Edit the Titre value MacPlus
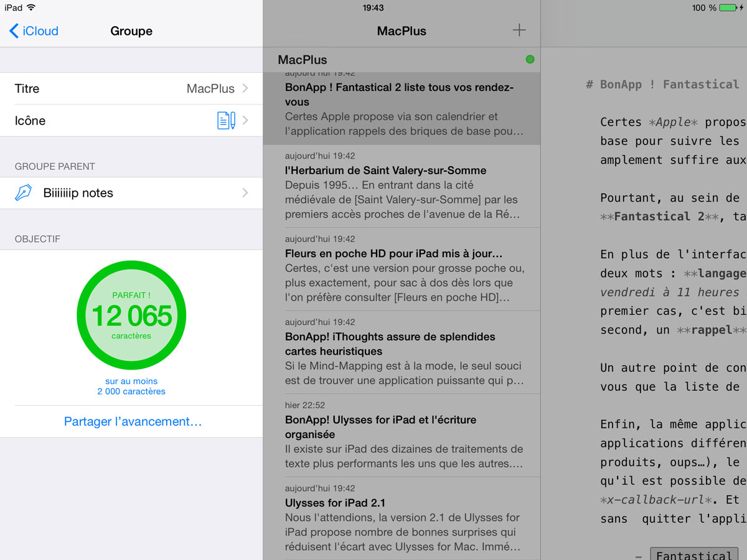747x560 pixels. pos(210,88)
